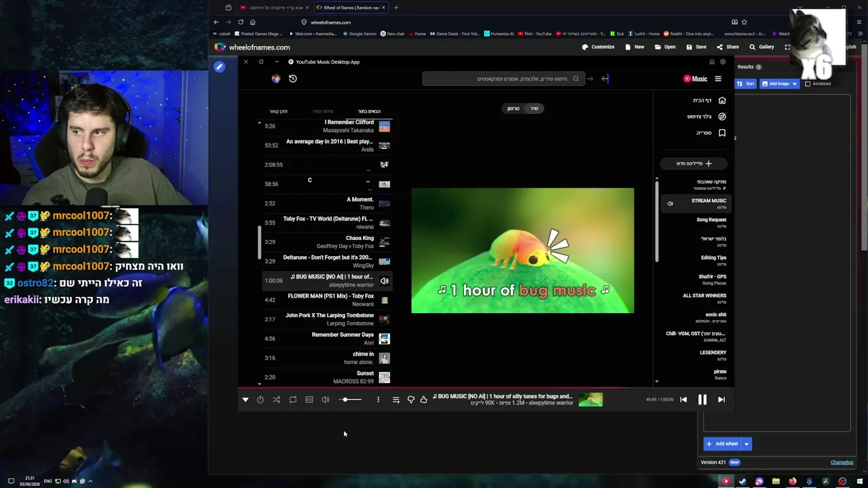Open Gallery in Wheel of Names toolbar
This screenshot has height=488, width=868.
[762, 47]
